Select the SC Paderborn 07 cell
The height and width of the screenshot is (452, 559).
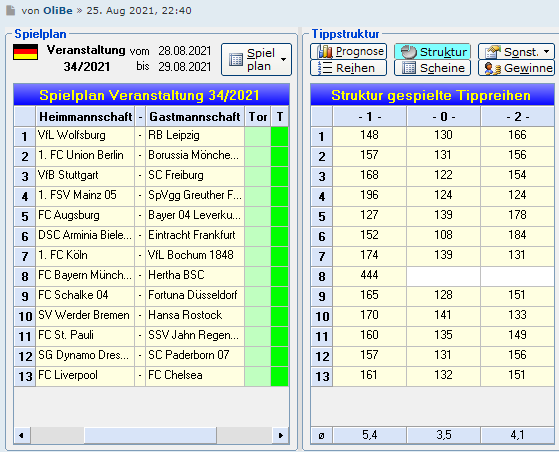[x=195, y=356]
